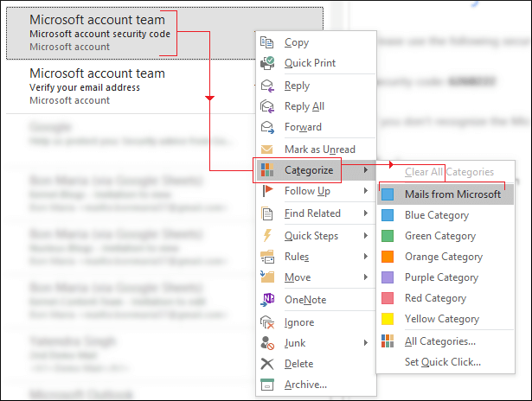Choose Set Quick Click... option
Viewport: 532px width, 401px height.
pyautogui.click(x=445, y=362)
